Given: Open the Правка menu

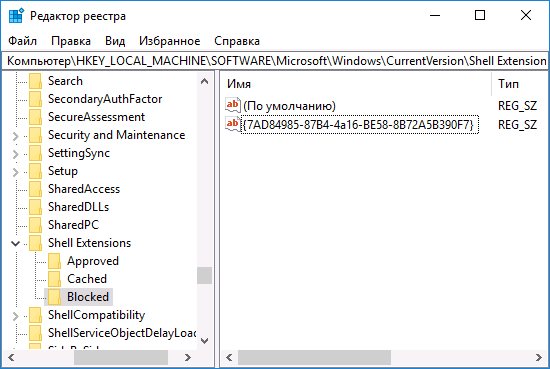Looking at the screenshot, I should click(71, 41).
